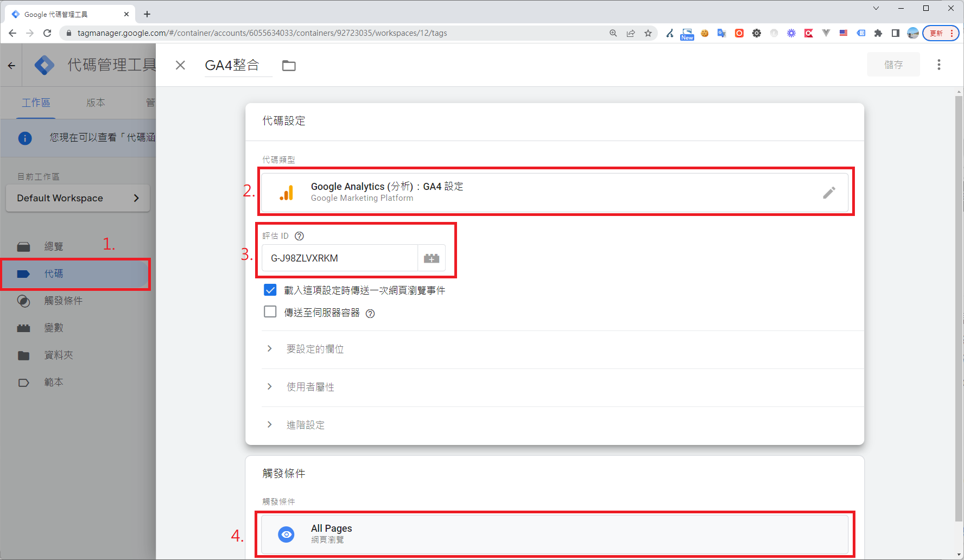The image size is (964, 560).
Task: Enable the 傳送至伺服器容器 checkbox
Action: point(270,312)
